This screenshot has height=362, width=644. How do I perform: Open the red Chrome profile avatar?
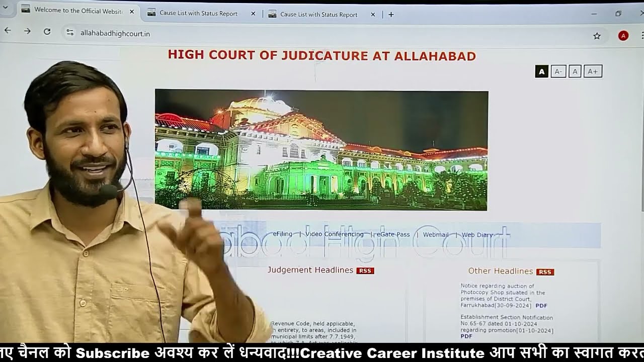coord(623,36)
